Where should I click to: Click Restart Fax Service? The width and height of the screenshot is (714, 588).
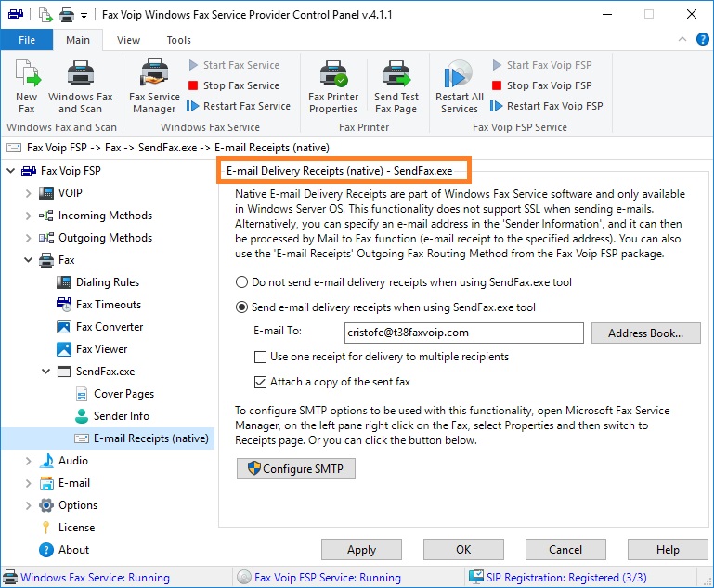[x=239, y=106]
